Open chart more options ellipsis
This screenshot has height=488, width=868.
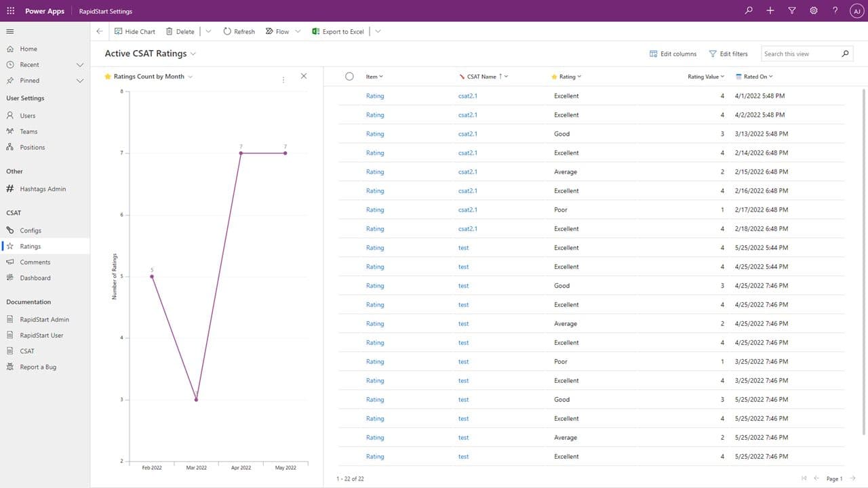coord(283,80)
